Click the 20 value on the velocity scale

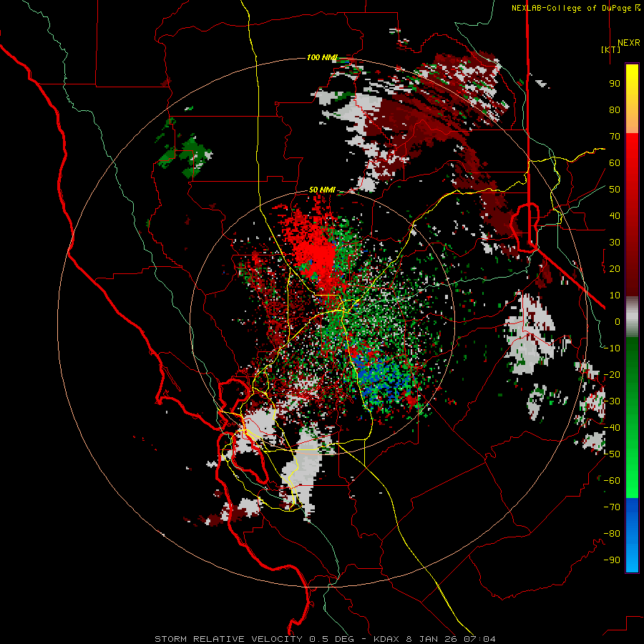(x=615, y=268)
